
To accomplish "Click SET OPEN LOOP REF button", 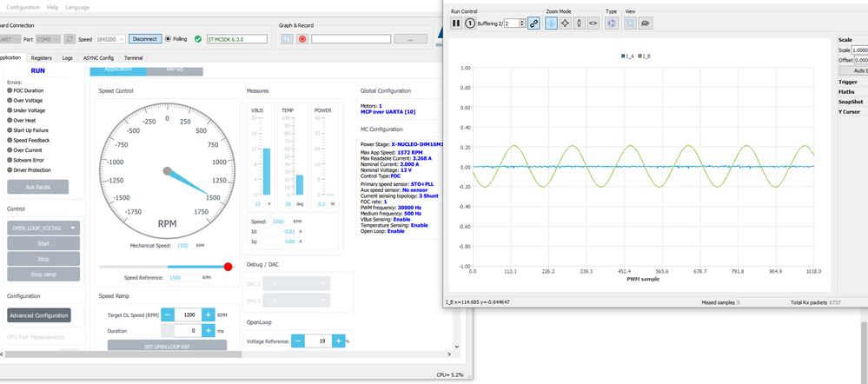I will tap(167, 346).
